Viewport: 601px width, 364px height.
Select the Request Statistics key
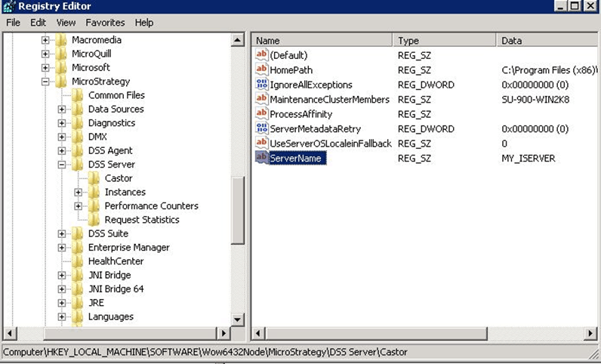pyautogui.click(x=141, y=220)
